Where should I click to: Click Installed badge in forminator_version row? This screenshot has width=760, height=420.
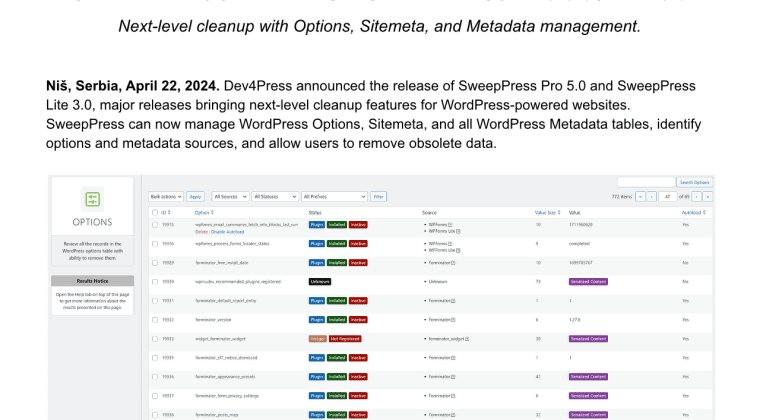pyautogui.click(x=336, y=320)
